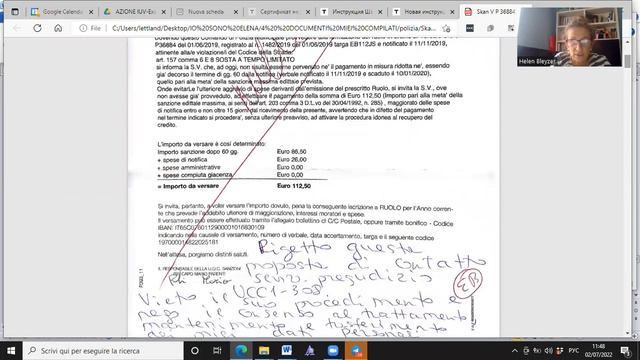Open the purple triangle app on taskbar
The image size is (640, 360).
pos(310,351)
